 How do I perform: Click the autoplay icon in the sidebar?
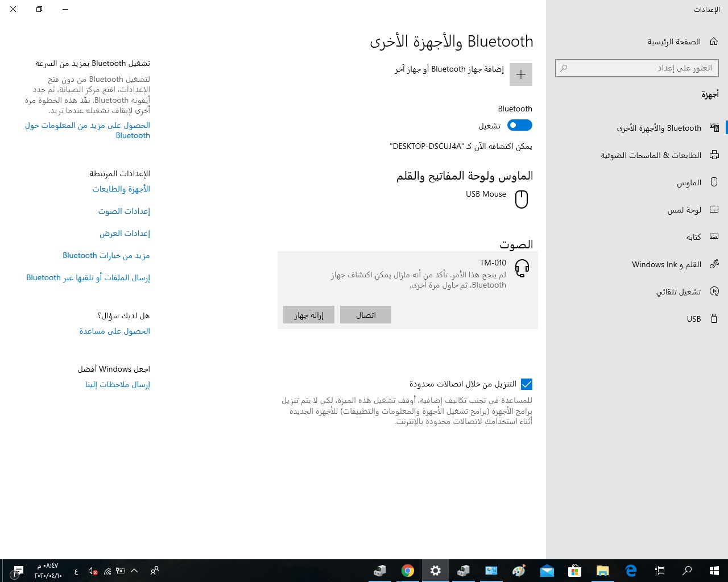point(714,292)
